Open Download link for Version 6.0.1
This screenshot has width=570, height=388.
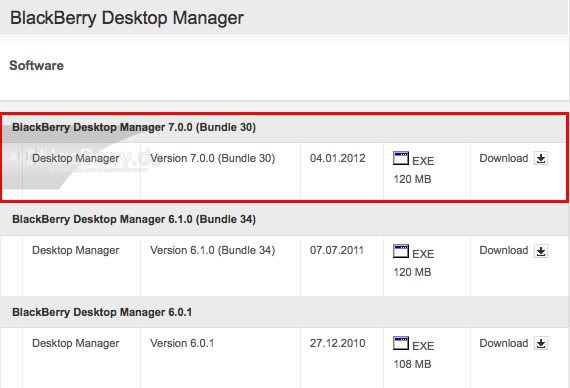click(x=503, y=343)
